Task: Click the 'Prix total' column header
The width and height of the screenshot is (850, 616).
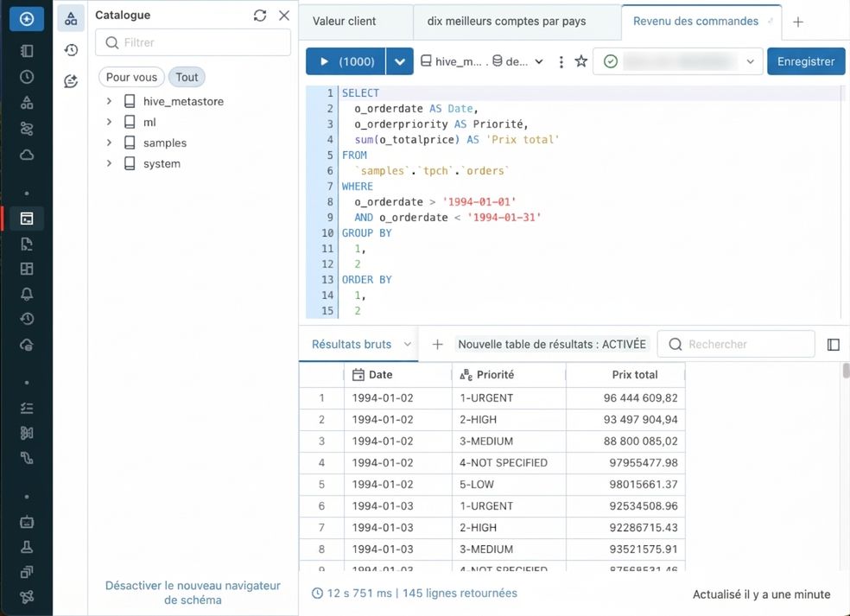Action: click(x=625, y=375)
